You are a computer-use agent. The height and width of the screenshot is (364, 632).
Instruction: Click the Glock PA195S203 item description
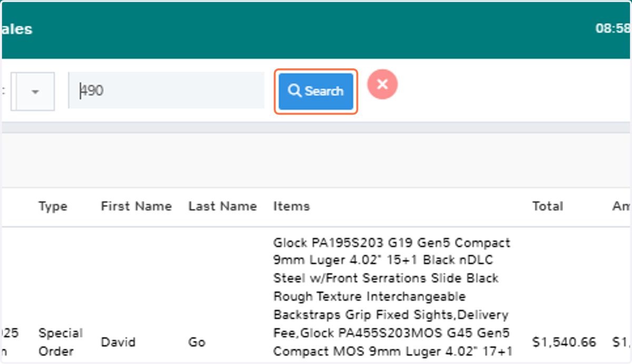tap(392, 297)
